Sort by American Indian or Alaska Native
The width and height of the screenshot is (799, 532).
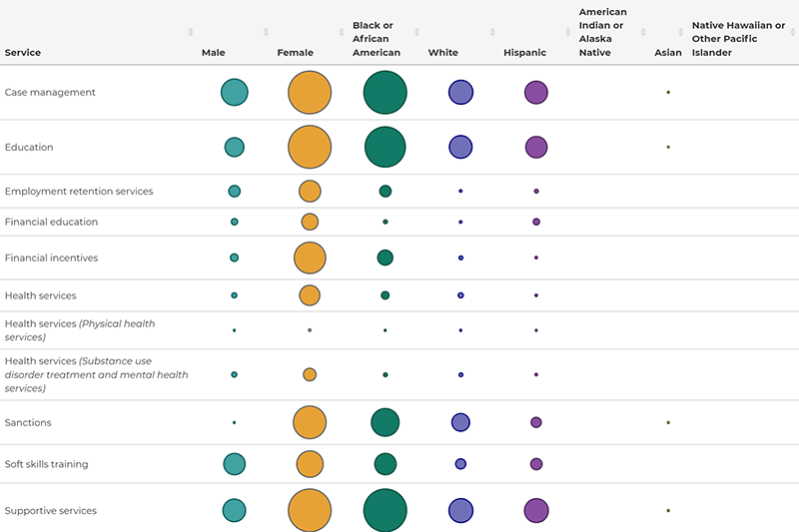tap(644, 32)
